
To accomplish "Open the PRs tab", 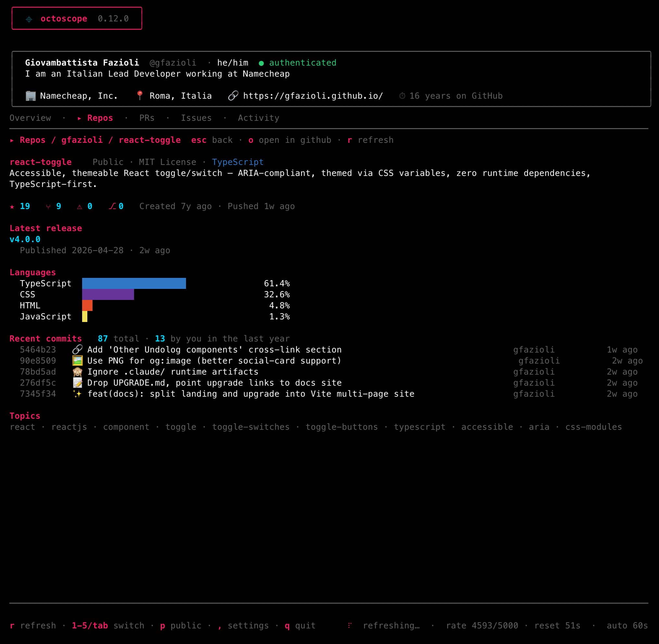I will (147, 118).
